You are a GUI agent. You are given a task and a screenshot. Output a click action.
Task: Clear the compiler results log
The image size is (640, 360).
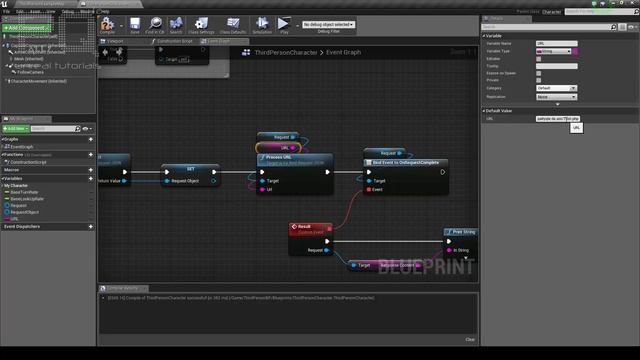pyautogui.click(x=470, y=340)
